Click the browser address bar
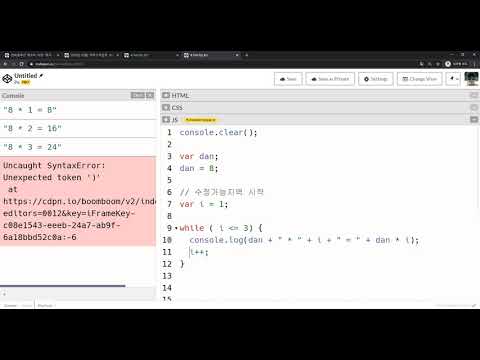This screenshot has width=480, height=360. tap(220, 64)
